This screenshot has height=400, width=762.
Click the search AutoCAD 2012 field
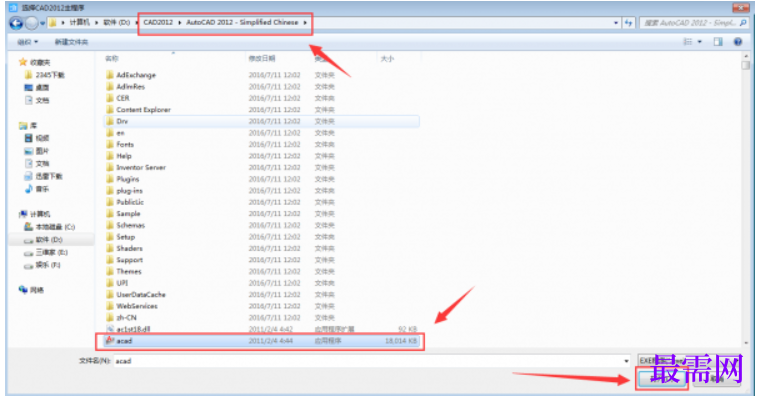pos(694,22)
